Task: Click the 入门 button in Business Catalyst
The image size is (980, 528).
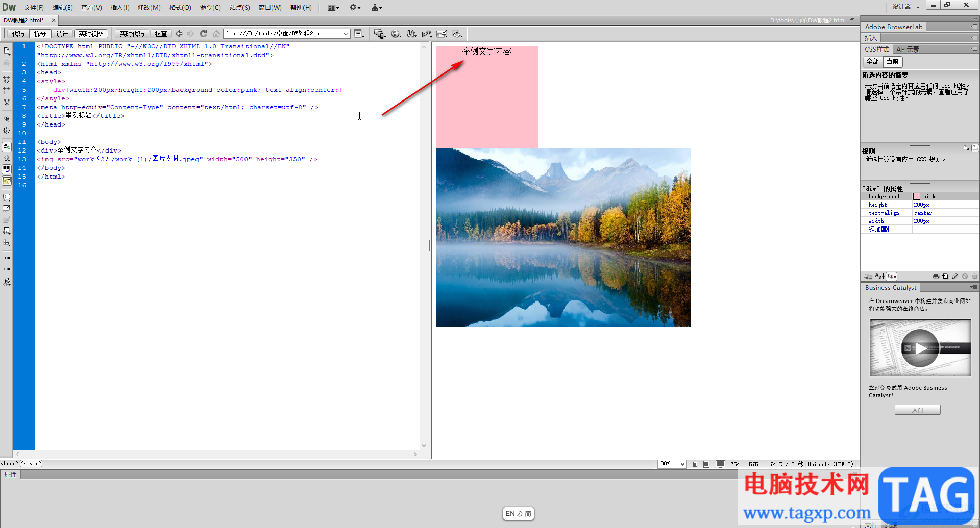Action: pos(917,410)
